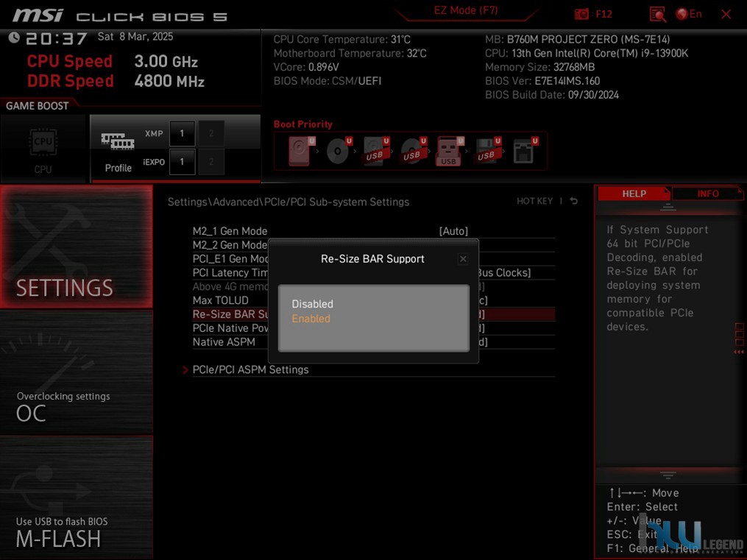This screenshot has height=560, width=747.
Task: Select the USB optical disc boot icon
Action: click(x=413, y=151)
